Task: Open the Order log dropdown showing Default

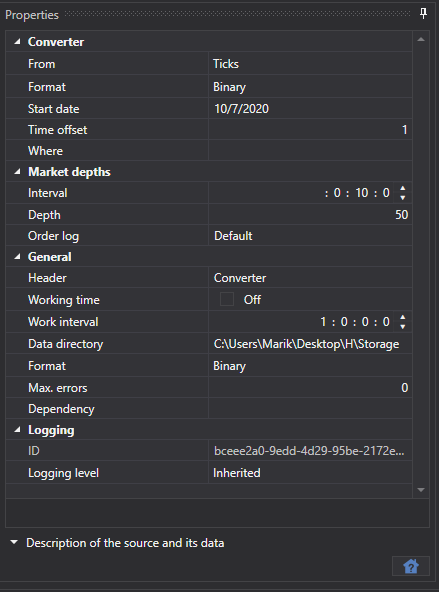Action: tap(310, 236)
